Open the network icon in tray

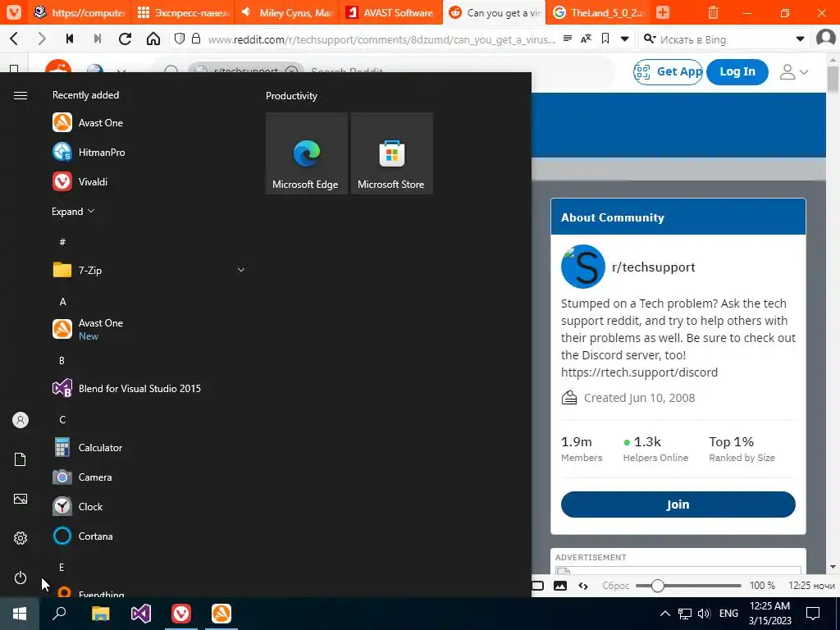pyautogui.click(x=684, y=614)
